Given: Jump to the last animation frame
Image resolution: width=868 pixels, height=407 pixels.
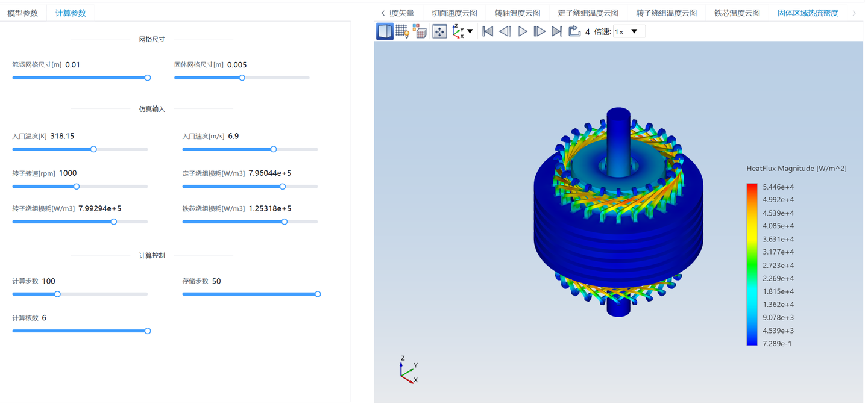Looking at the screenshot, I should [557, 31].
